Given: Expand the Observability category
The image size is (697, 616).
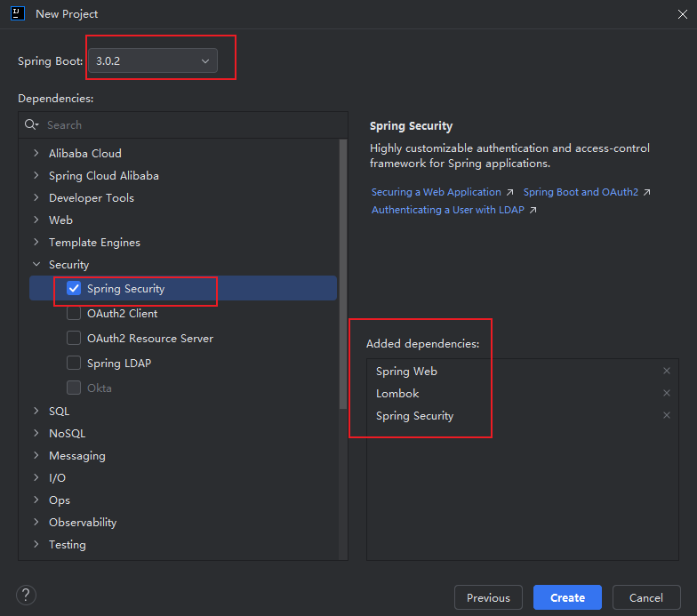Looking at the screenshot, I should pos(36,522).
